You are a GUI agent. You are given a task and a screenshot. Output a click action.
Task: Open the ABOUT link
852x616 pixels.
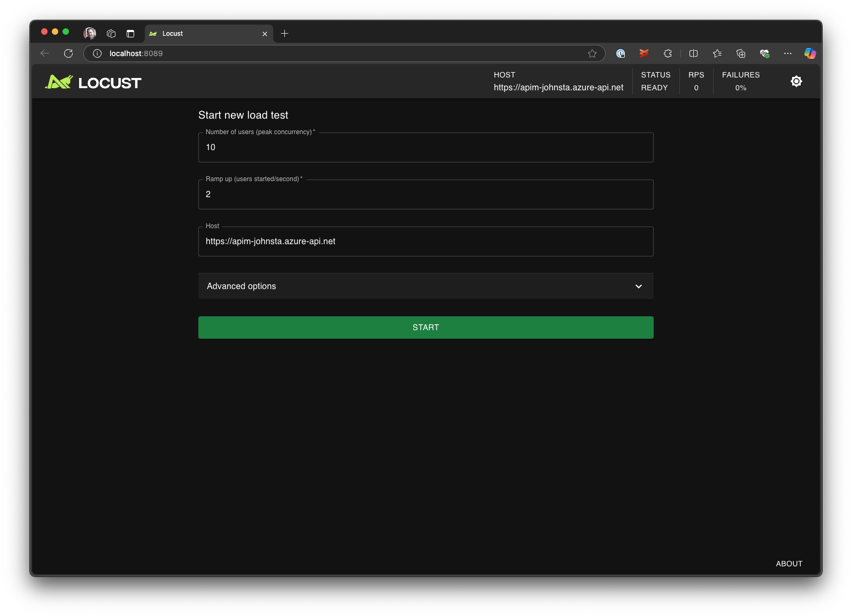coord(788,564)
